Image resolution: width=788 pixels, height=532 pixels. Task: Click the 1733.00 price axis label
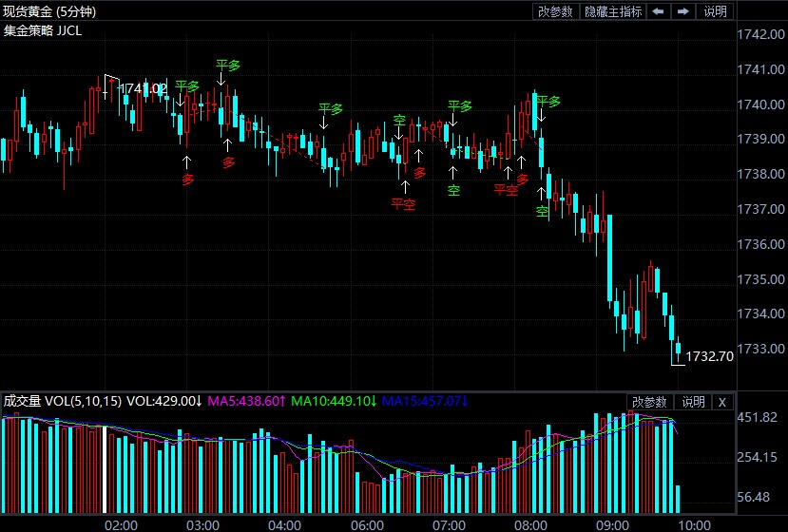click(x=760, y=349)
